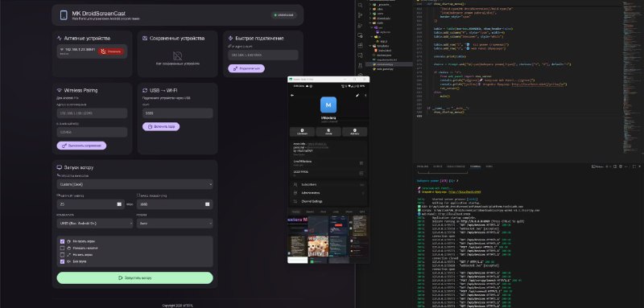Click the stepper on the FPS field showing 25
The height and width of the screenshot is (308, 644).
pyautogui.click(x=119, y=203)
